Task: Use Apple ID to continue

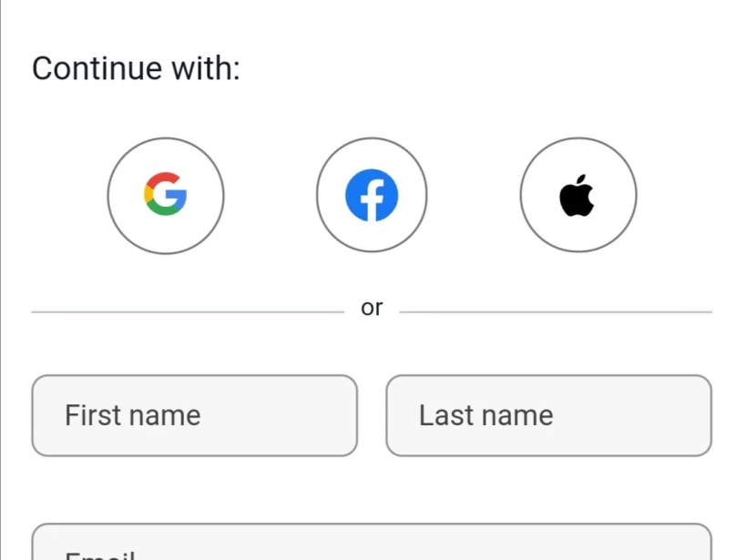Action: click(x=578, y=196)
